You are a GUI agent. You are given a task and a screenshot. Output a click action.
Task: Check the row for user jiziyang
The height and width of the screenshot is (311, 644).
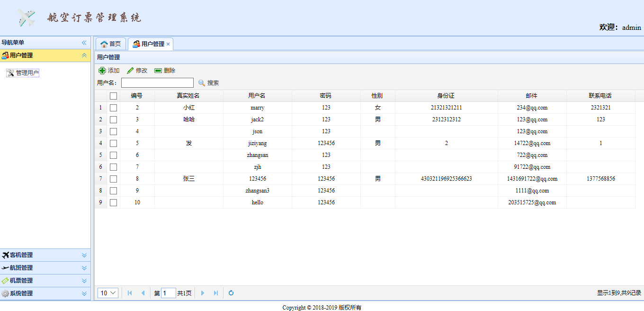[113, 143]
